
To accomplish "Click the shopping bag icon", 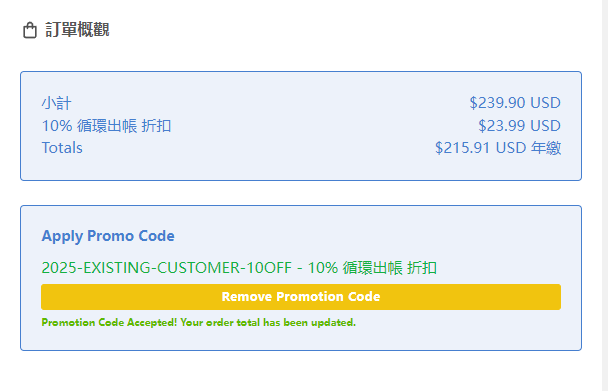I will 30,30.
